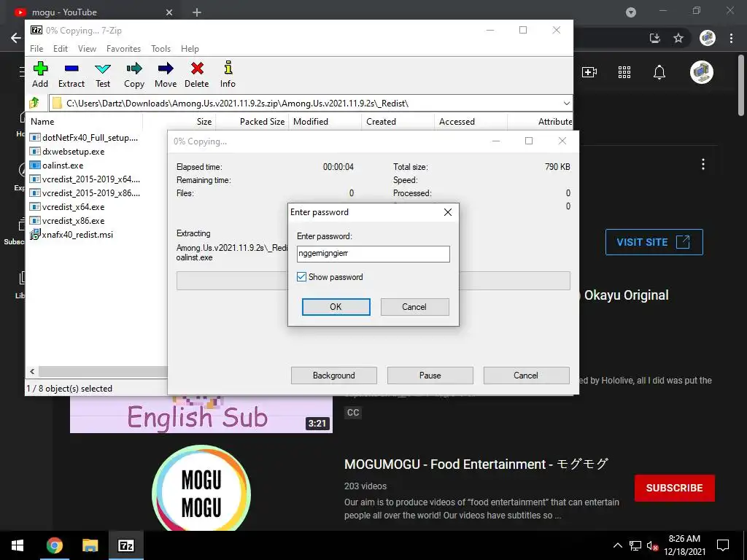Confirm the password with OK
This screenshot has height=560, width=747.
pos(336,307)
